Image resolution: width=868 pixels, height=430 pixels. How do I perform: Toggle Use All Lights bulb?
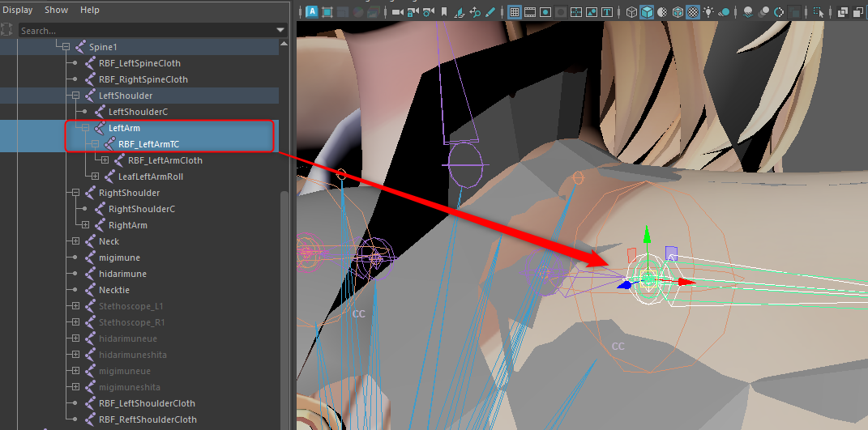709,11
